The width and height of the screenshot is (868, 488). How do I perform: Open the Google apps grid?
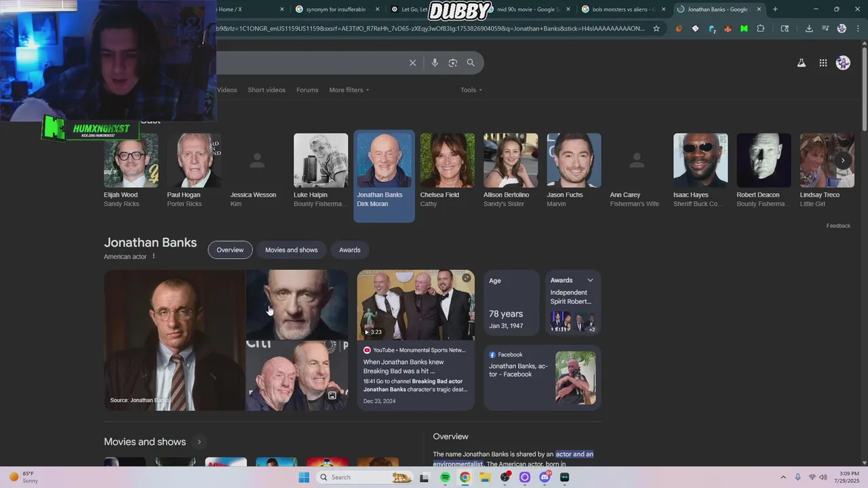[823, 63]
